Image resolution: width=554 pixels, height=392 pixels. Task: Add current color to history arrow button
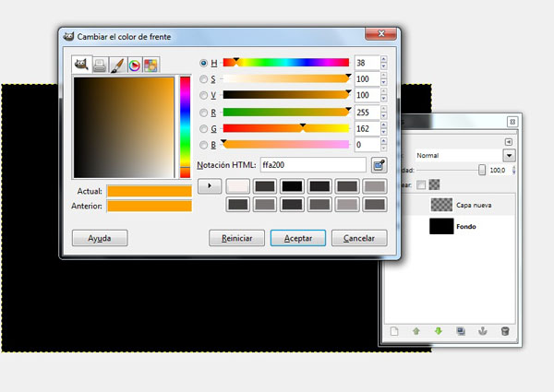[x=210, y=186]
